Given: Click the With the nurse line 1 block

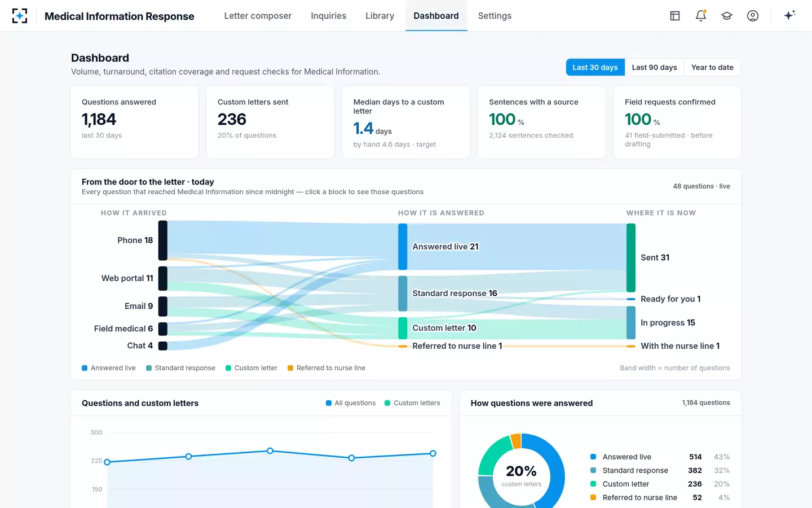Looking at the screenshot, I should coord(631,346).
